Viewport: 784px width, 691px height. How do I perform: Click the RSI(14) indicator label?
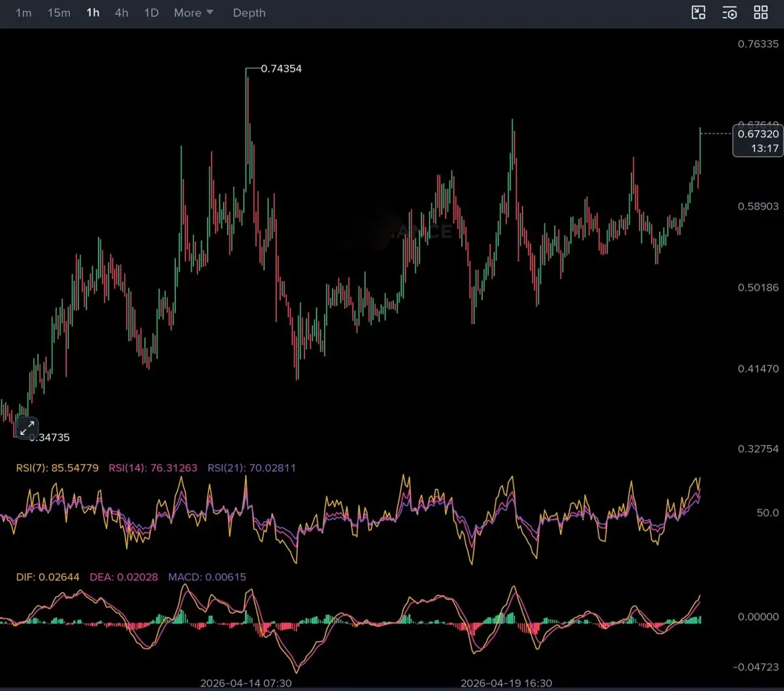(x=152, y=468)
